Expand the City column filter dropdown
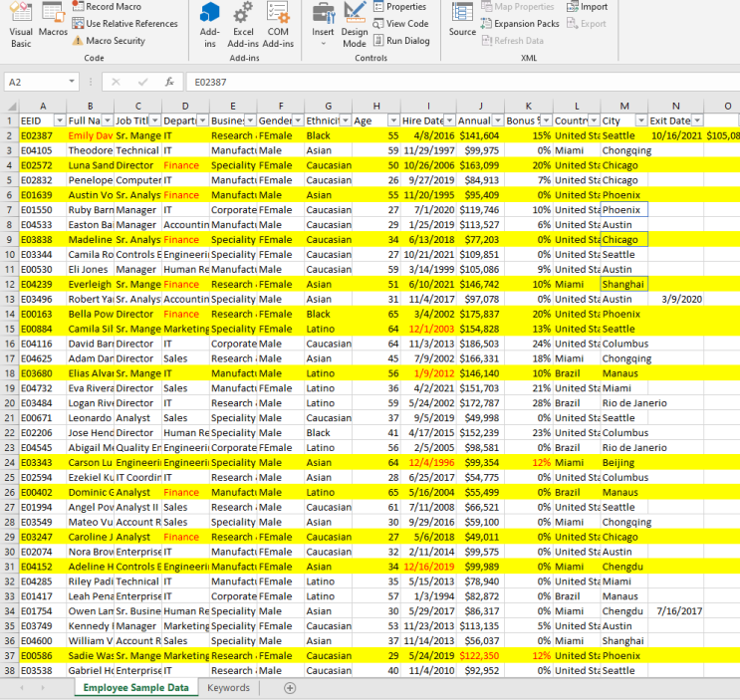Viewport: 740px width, 700px height. 638,120
